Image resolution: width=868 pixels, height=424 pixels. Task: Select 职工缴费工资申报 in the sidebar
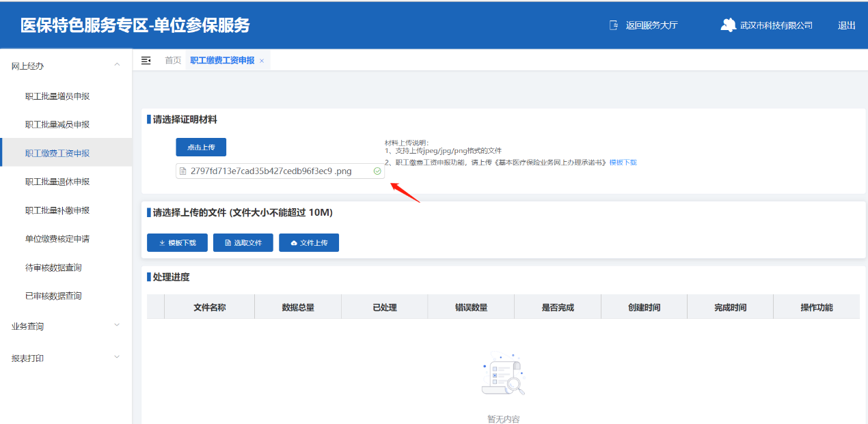click(x=66, y=153)
